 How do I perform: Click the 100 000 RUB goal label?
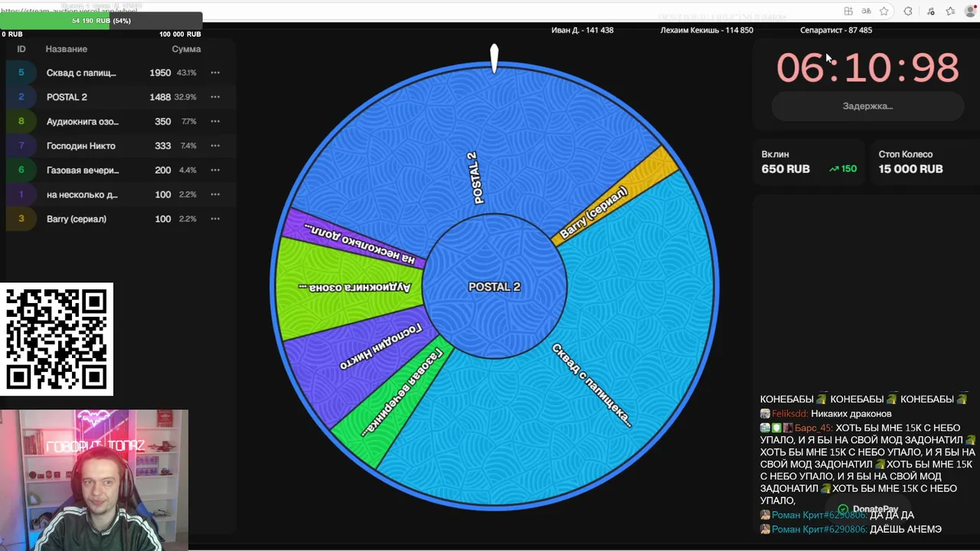click(x=180, y=34)
